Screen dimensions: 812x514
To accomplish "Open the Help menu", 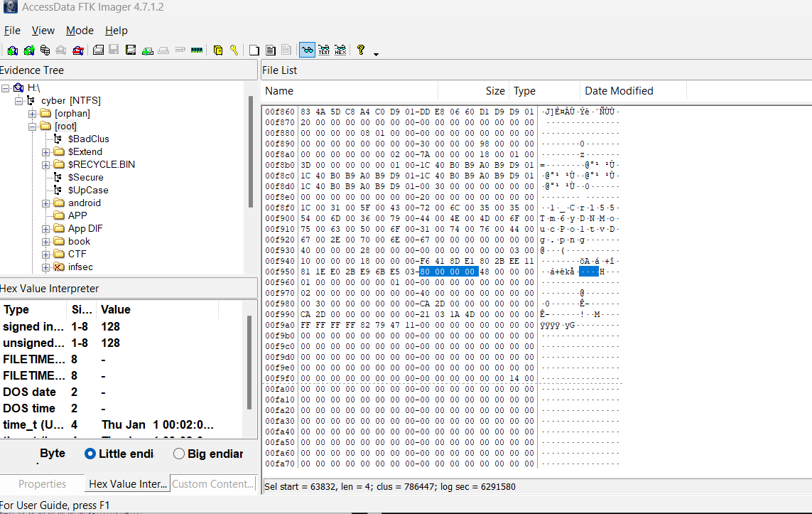I will (116, 31).
